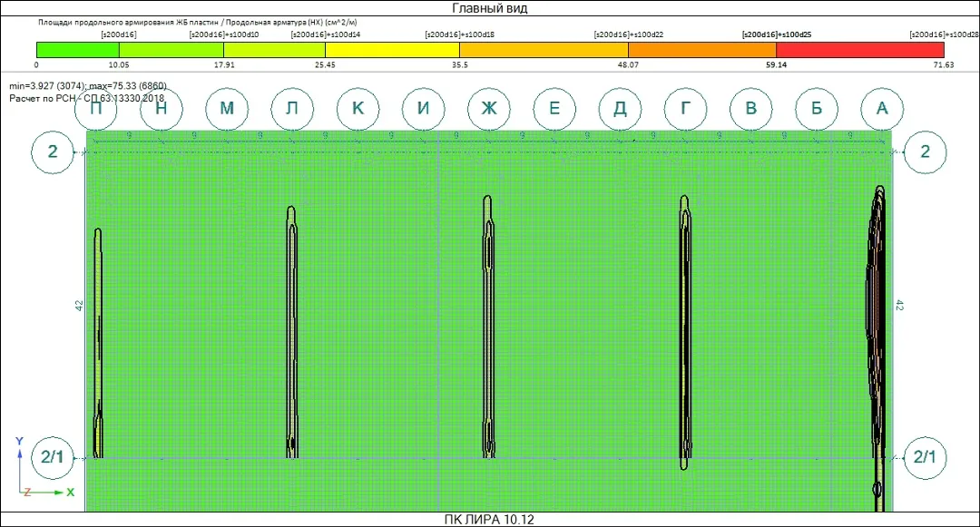This screenshot has height=527, width=980.
Task: Click the lime legend band 10.05–17.91
Action: (x=171, y=50)
